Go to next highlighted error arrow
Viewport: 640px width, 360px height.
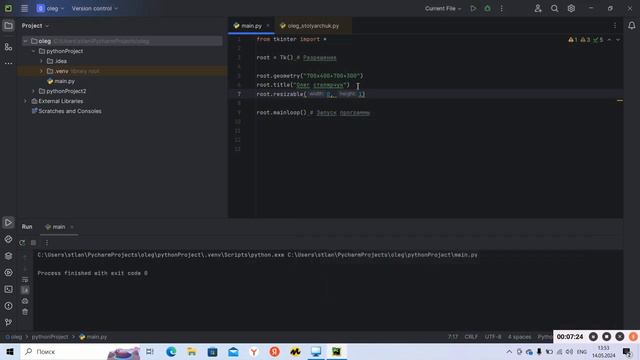point(618,40)
